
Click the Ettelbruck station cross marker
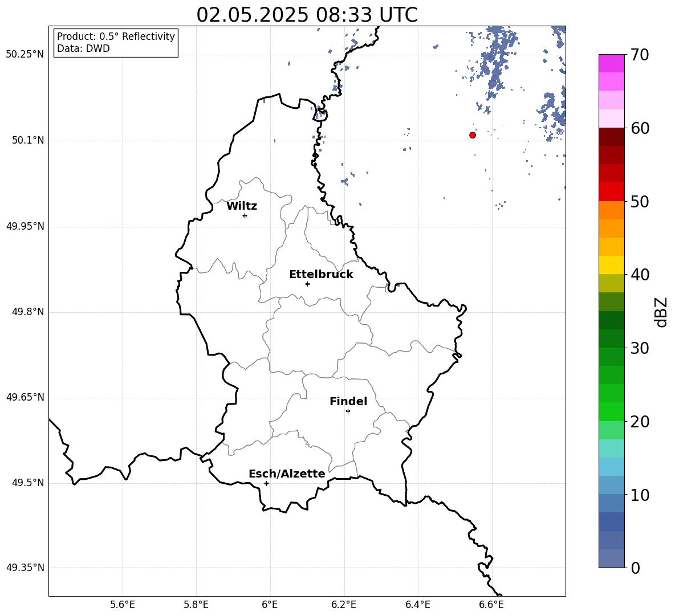(307, 284)
